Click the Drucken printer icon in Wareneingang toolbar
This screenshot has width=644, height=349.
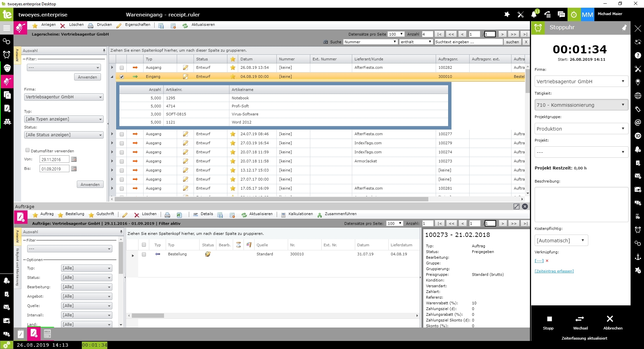coord(91,26)
